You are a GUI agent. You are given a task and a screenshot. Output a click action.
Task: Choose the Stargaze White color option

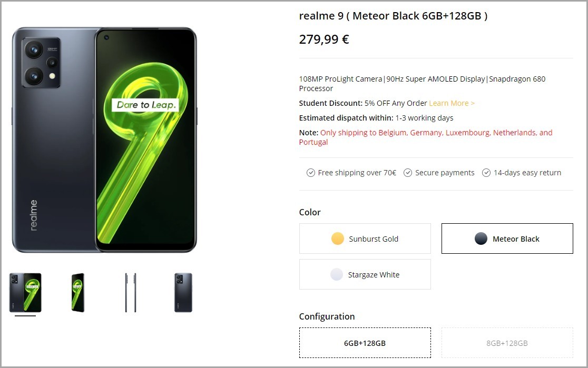pos(365,274)
